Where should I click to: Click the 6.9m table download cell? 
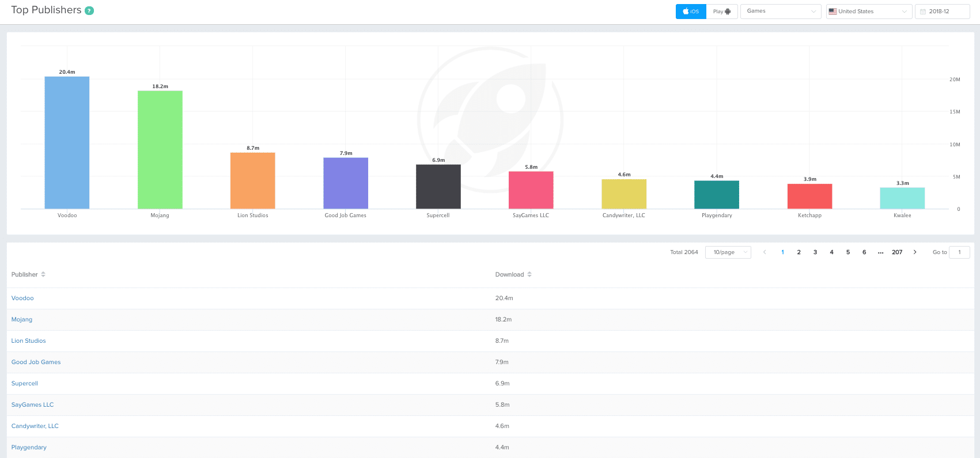click(502, 384)
